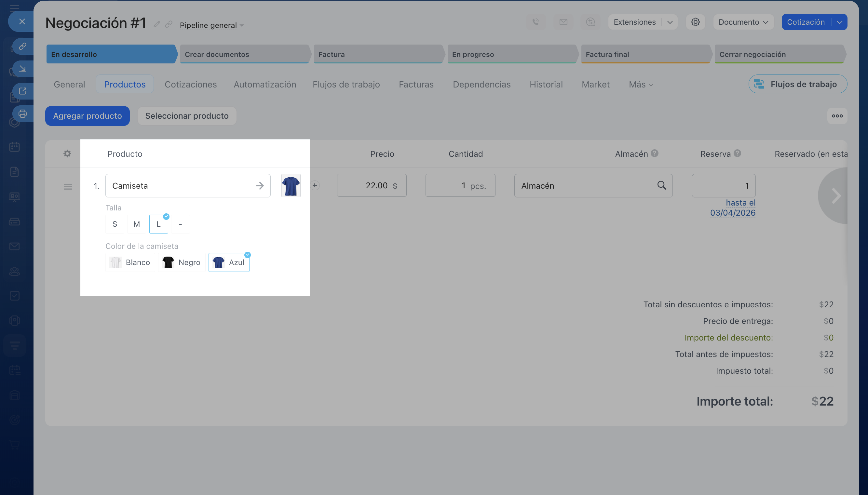Select size S for Camiseta
Image resolution: width=868 pixels, height=495 pixels.
(115, 224)
